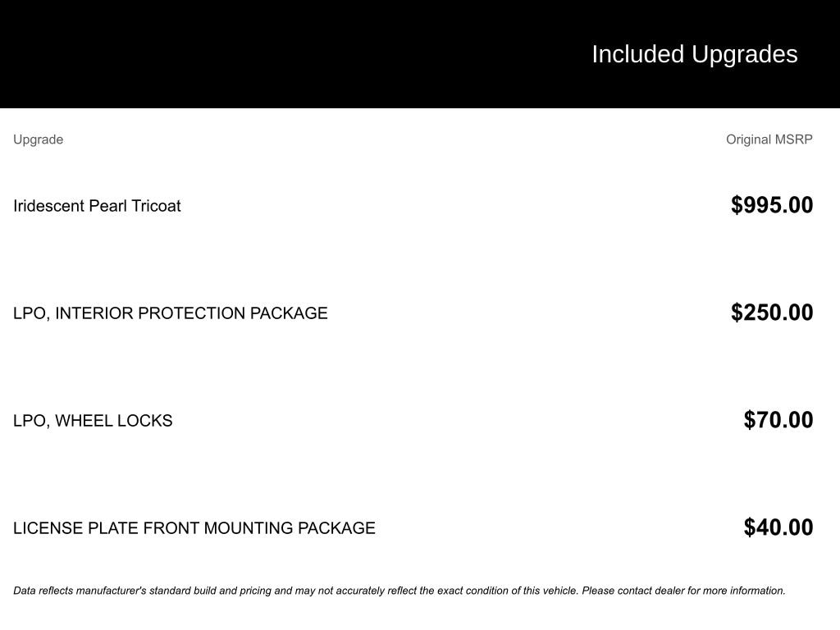Click the word 'PROTECTION' in the second upgrade
Screen dimensions: 840x630
tap(191, 313)
